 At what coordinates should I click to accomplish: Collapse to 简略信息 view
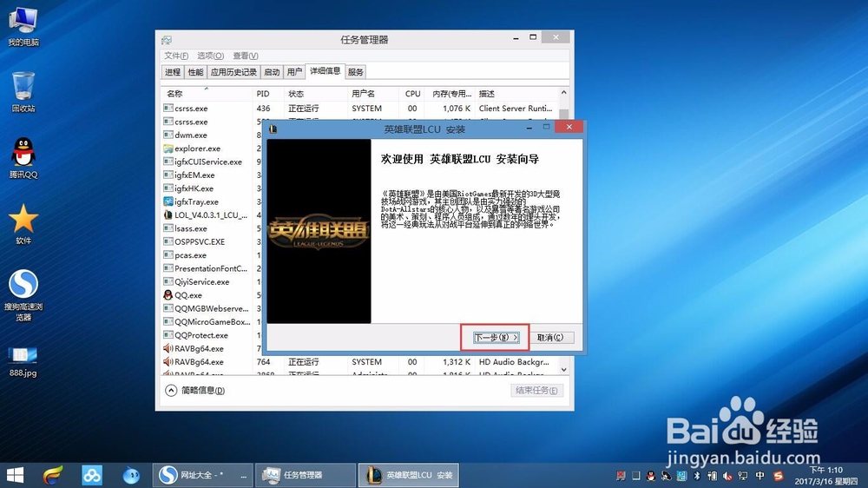click(x=194, y=391)
